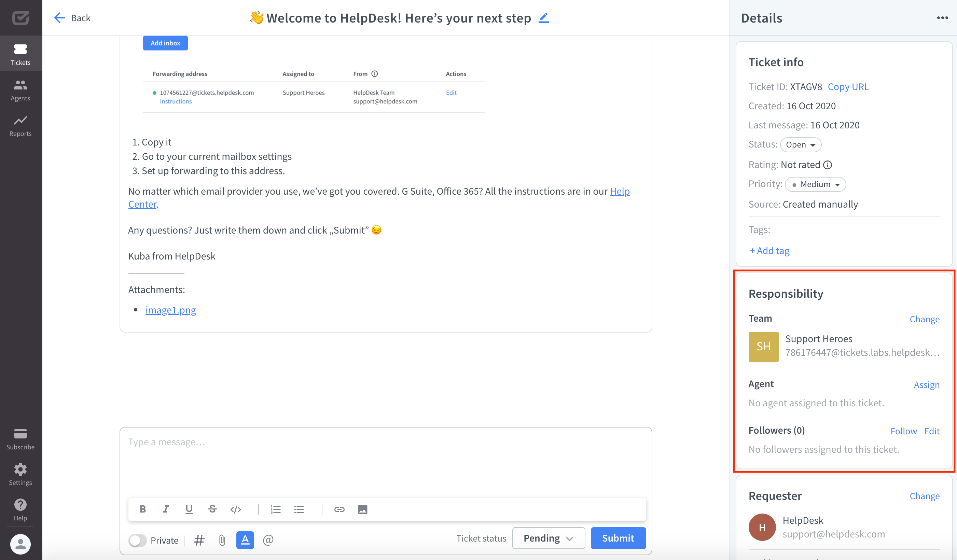Image resolution: width=957 pixels, height=560 pixels.
Task: Insert a code block
Action: (x=235, y=509)
